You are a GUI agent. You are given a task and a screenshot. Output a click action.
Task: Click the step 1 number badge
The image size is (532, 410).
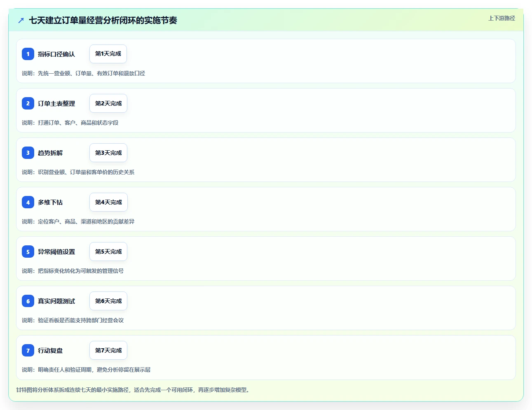[28, 54]
